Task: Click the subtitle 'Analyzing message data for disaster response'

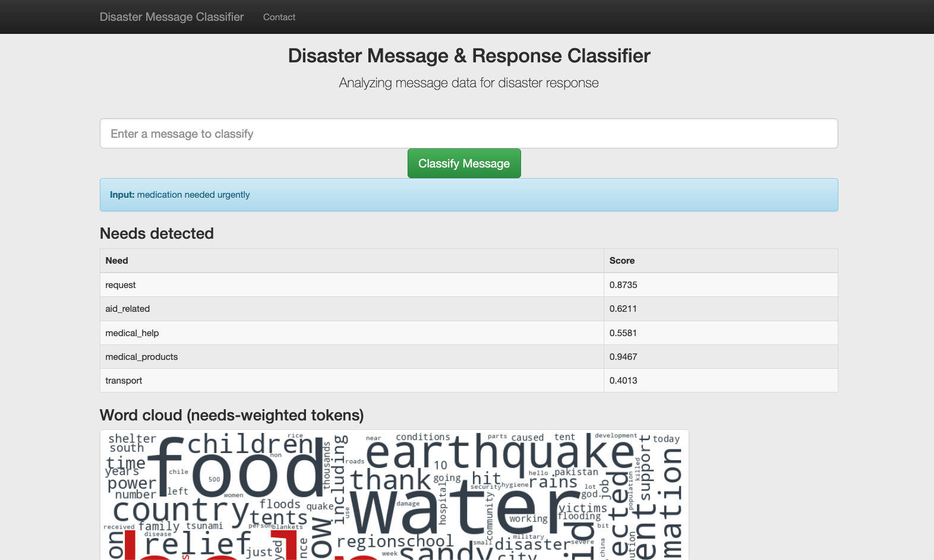Action: coord(469,83)
